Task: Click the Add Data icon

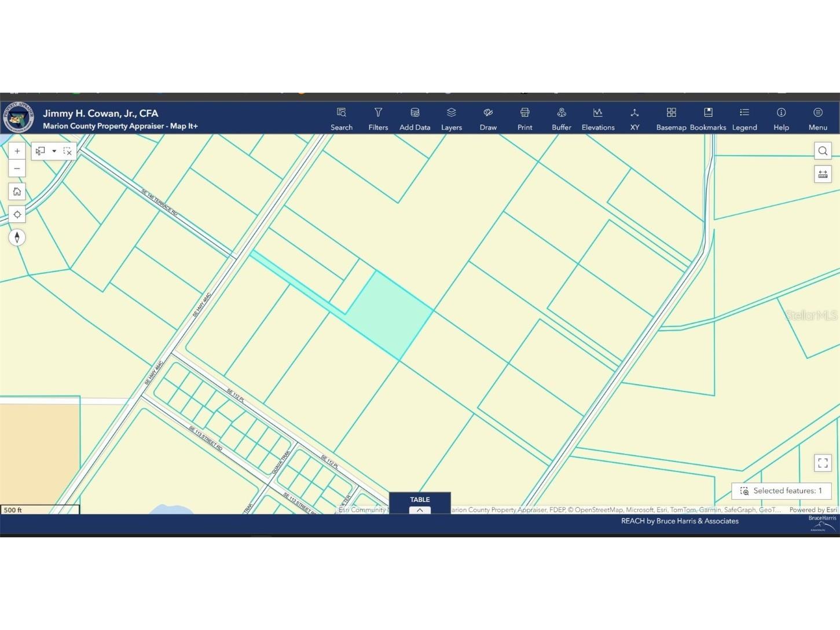Action: [415, 118]
